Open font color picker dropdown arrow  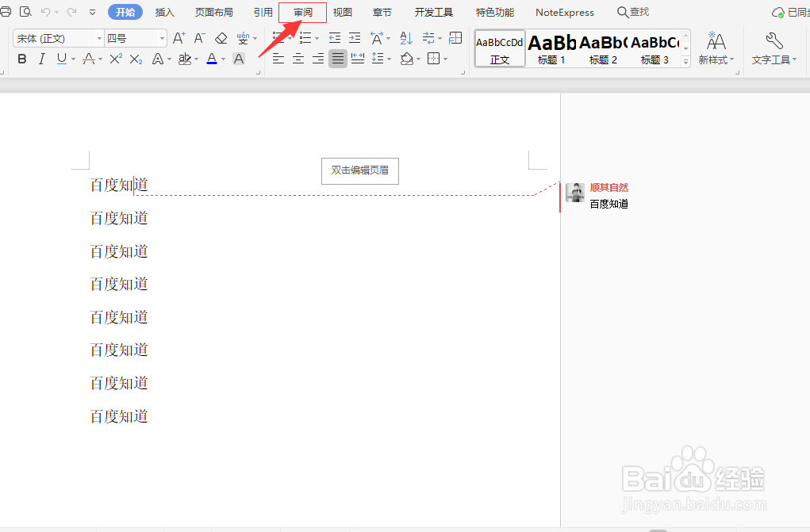223,59
